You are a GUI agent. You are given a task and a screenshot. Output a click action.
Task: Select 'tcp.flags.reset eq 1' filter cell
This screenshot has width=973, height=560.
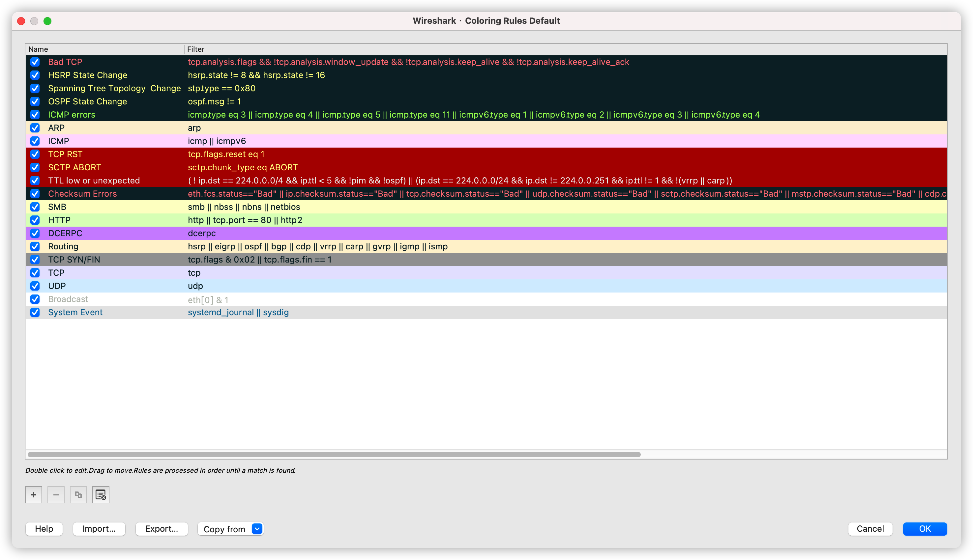click(226, 154)
